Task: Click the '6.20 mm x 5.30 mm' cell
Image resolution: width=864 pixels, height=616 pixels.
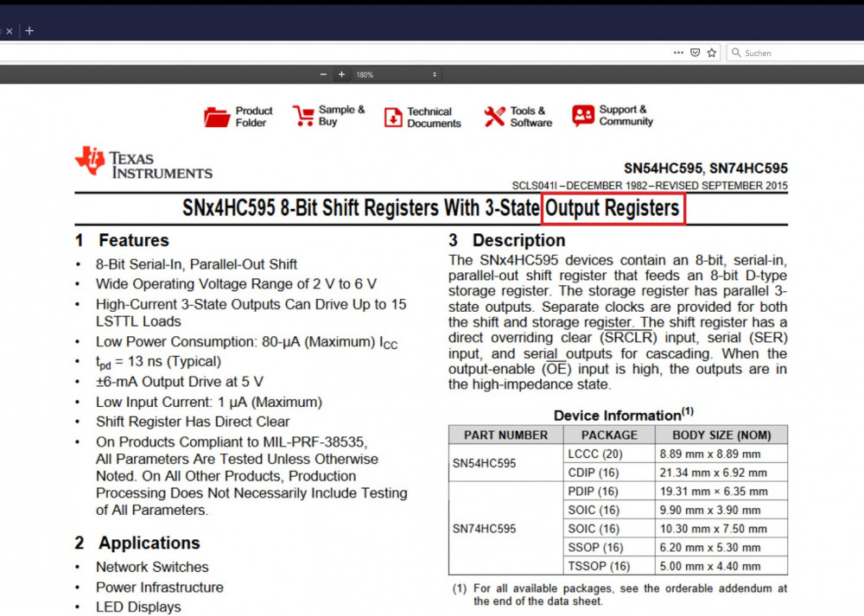Action: pyautogui.click(x=721, y=548)
